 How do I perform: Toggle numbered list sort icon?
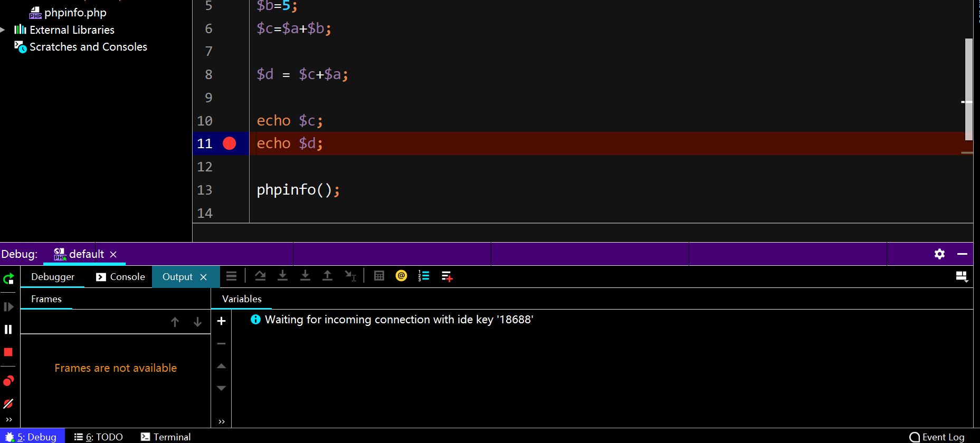(x=424, y=276)
